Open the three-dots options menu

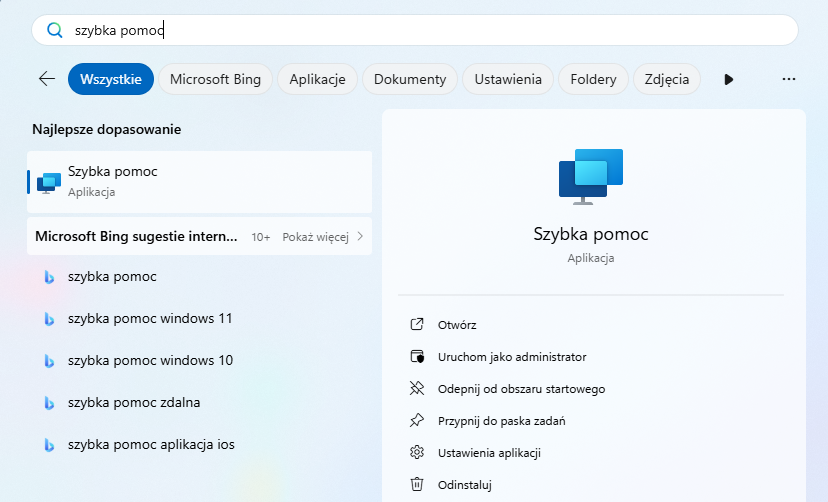pyautogui.click(x=789, y=79)
